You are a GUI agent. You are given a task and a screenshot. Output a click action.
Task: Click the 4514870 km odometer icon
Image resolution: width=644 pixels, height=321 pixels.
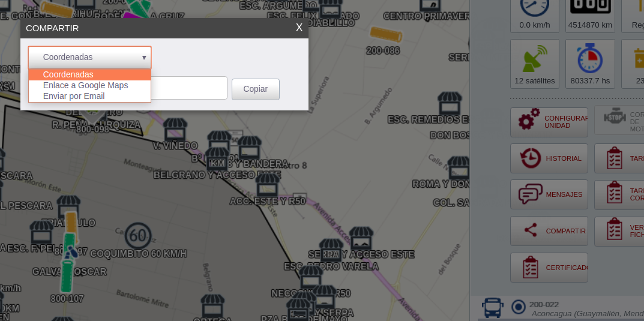coord(590,7)
